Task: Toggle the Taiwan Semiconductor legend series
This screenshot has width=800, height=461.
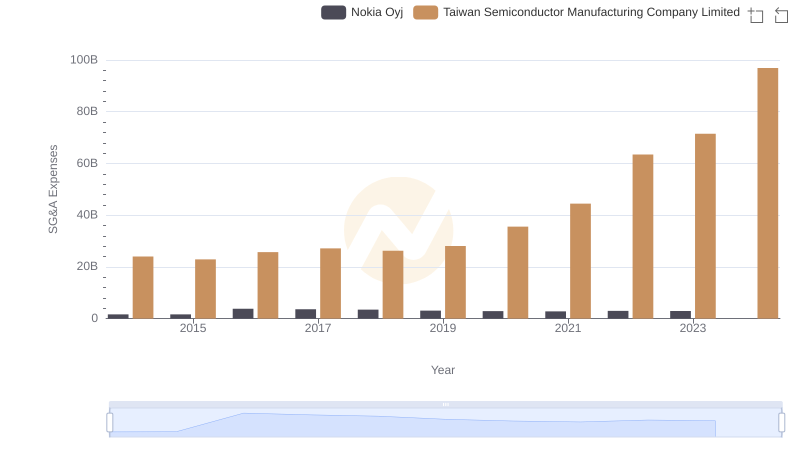Action: [577, 12]
